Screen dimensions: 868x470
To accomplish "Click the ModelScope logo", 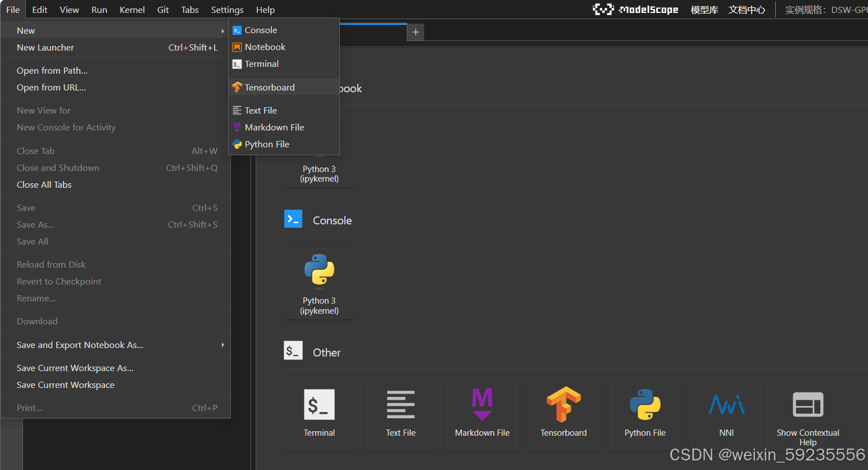I will [x=635, y=10].
